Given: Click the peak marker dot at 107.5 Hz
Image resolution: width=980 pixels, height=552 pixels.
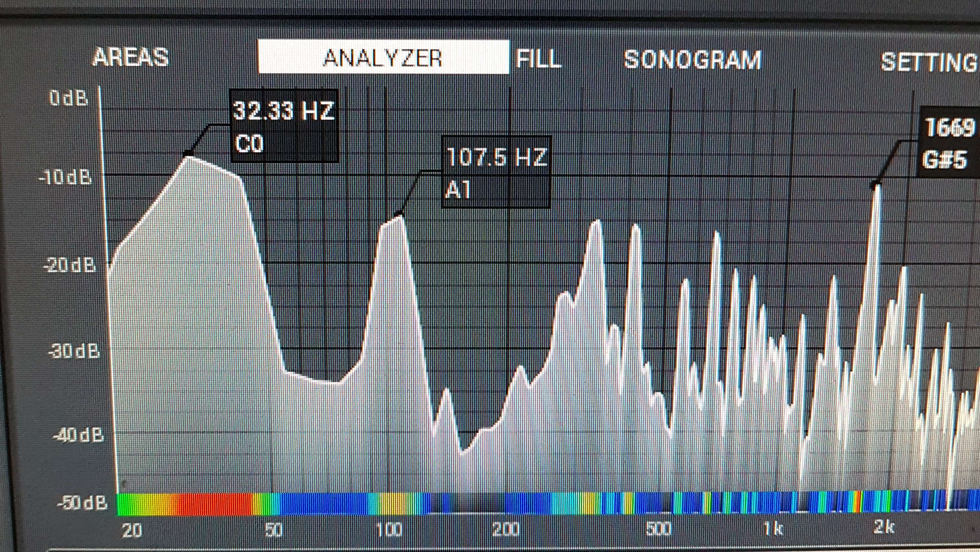Looking at the screenshot, I should 399,214.
